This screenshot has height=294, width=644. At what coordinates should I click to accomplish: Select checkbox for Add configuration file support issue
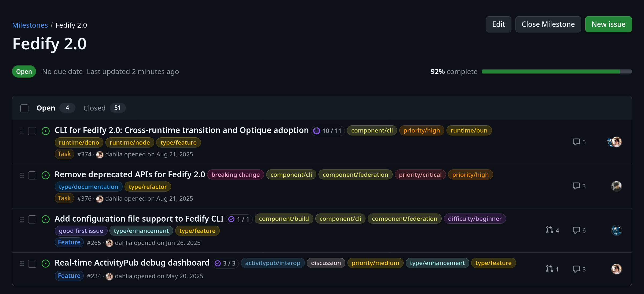[32, 219]
